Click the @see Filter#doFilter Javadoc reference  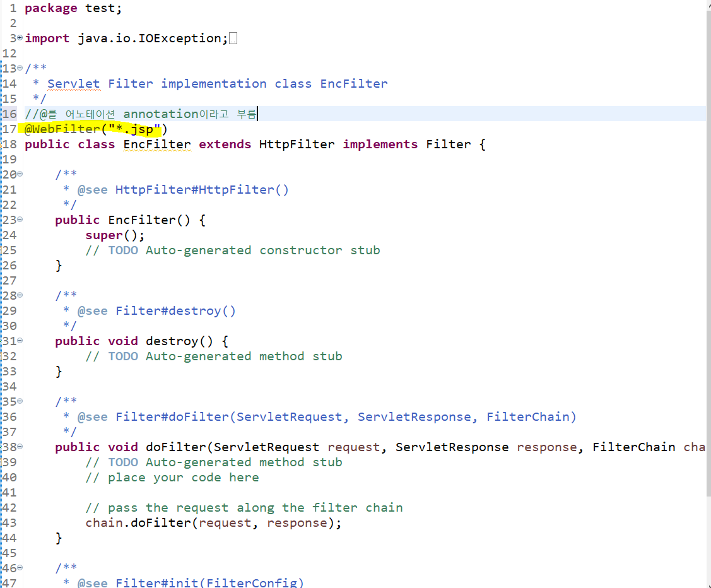[327, 416]
